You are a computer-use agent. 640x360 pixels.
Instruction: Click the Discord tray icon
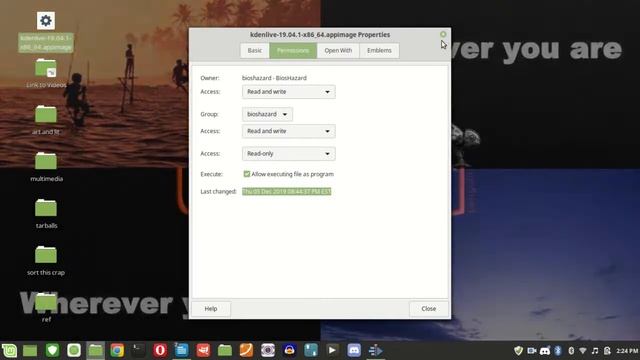[545, 351]
